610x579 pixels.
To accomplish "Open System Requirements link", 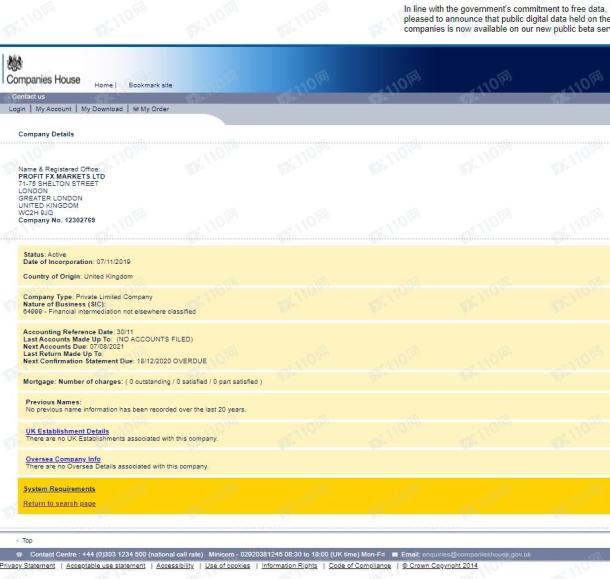I will 59,489.
